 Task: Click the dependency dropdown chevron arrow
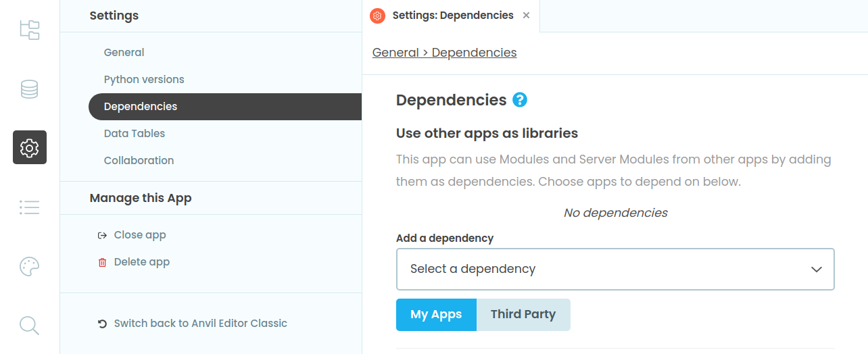pyautogui.click(x=817, y=269)
